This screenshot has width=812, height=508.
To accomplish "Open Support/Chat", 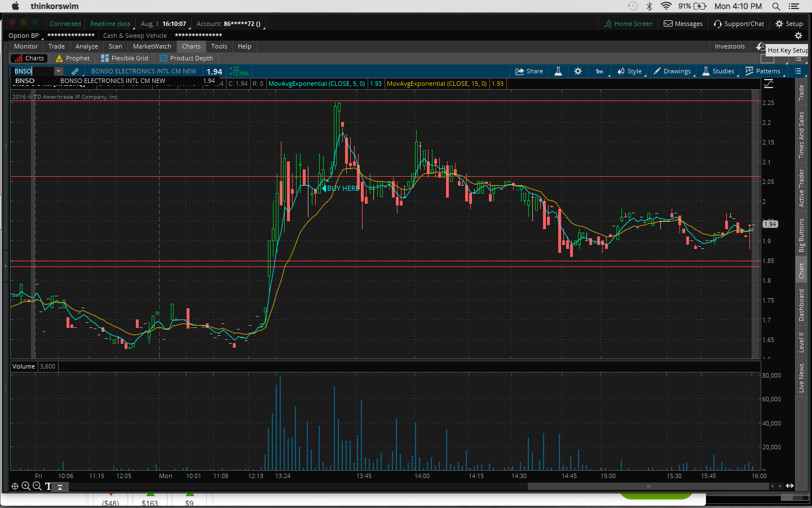I will coord(739,24).
